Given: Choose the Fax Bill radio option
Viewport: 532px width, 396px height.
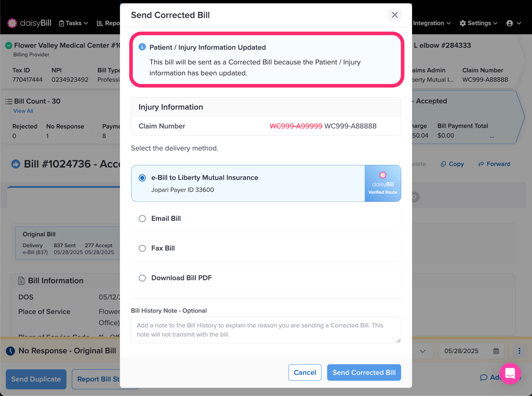Looking at the screenshot, I should click(266, 248).
